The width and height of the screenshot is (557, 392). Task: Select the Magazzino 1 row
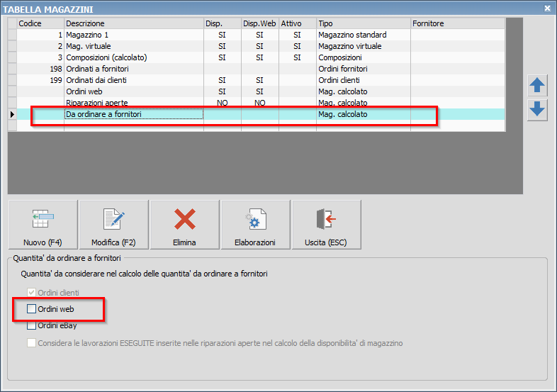click(256, 35)
